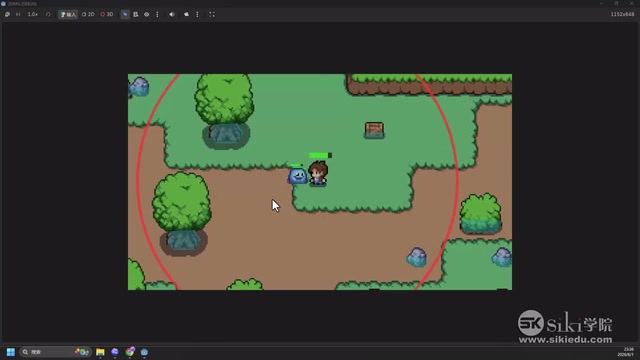Enable 3D node selection mode

pos(107,14)
